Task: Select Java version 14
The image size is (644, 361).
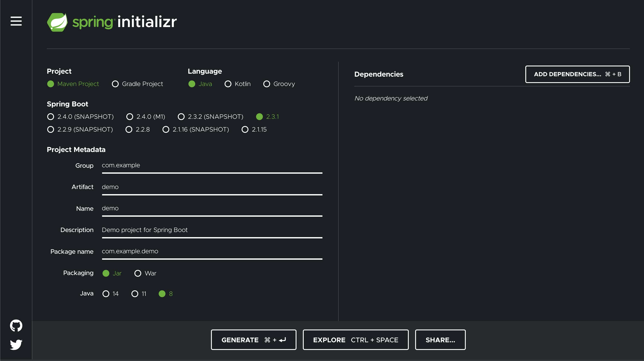Action: point(110,294)
